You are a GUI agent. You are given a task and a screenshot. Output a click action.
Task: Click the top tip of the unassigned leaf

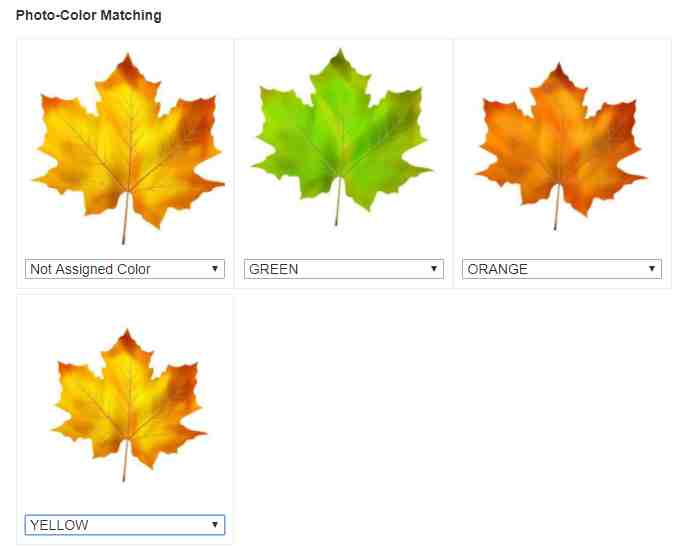pos(128,57)
